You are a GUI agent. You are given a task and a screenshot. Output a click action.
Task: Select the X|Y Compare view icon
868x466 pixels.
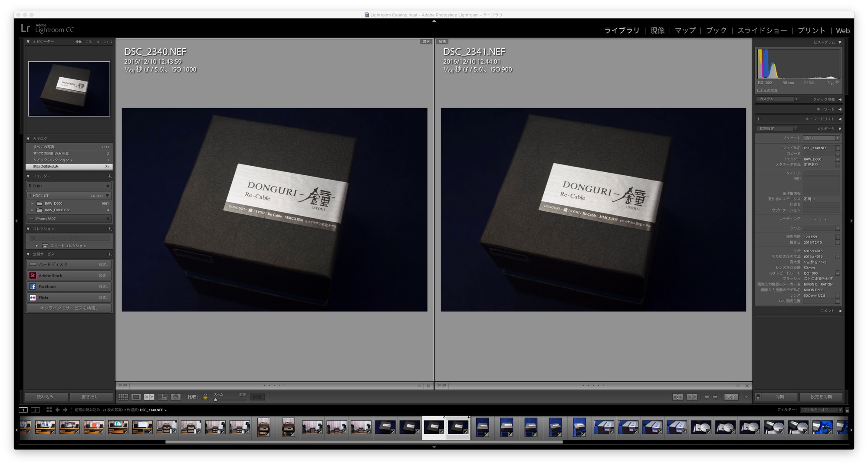[x=149, y=397]
